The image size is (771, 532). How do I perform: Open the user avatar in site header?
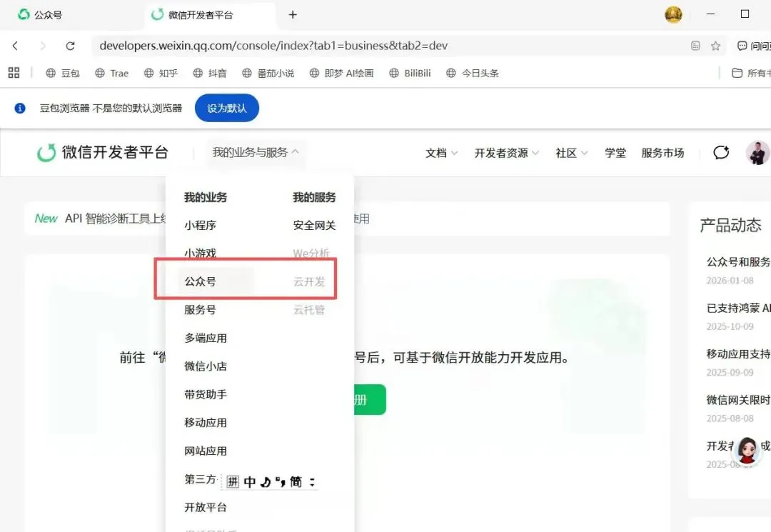(757, 152)
